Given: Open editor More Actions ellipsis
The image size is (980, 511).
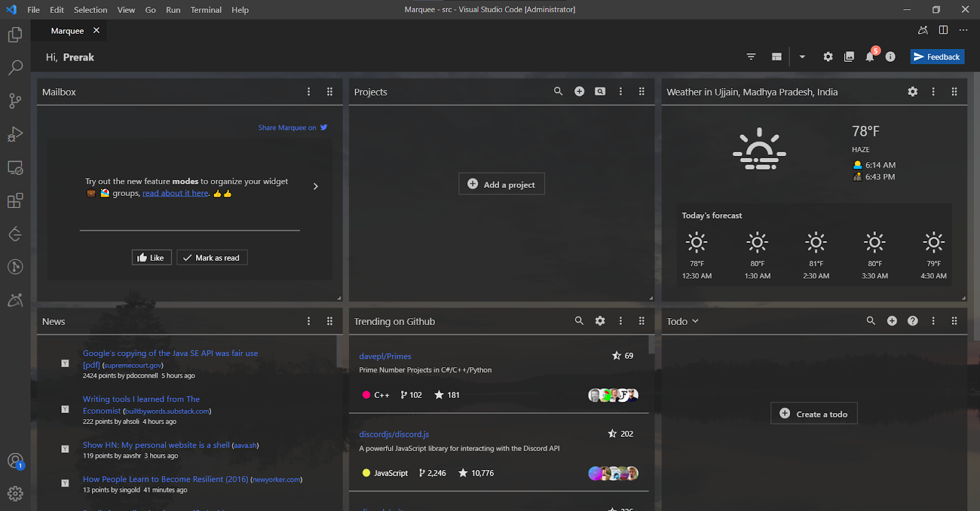Looking at the screenshot, I should [x=963, y=30].
